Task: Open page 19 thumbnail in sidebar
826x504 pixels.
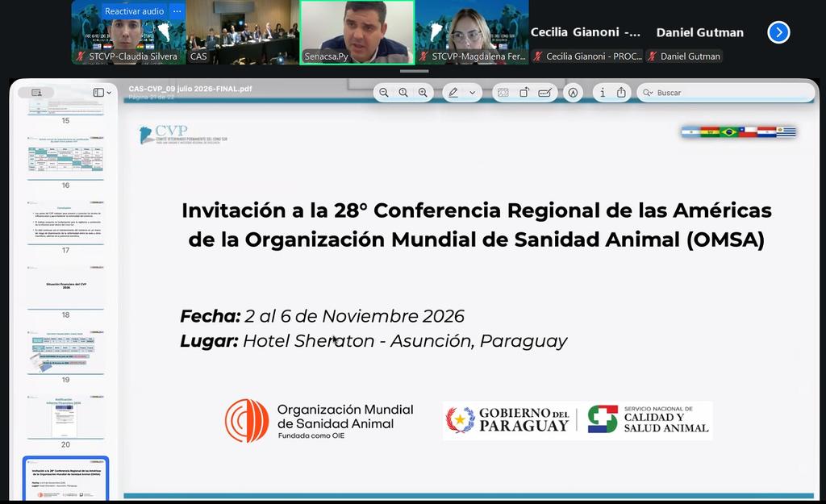Action: [x=65, y=352]
